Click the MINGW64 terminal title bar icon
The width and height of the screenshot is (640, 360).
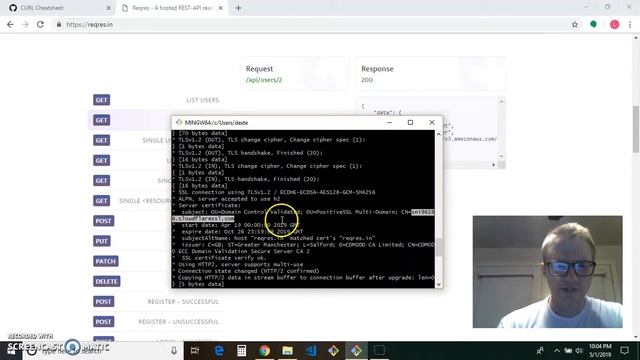179,122
